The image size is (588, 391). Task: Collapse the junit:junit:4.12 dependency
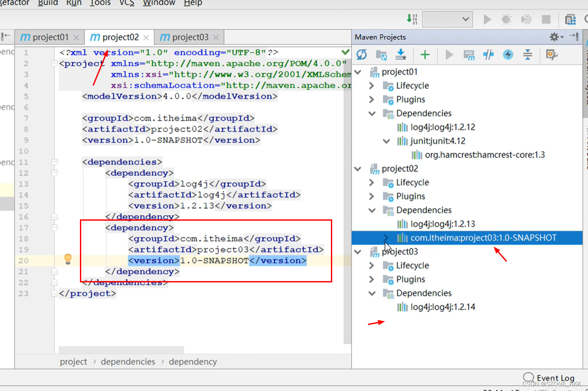[x=386, y=141]
